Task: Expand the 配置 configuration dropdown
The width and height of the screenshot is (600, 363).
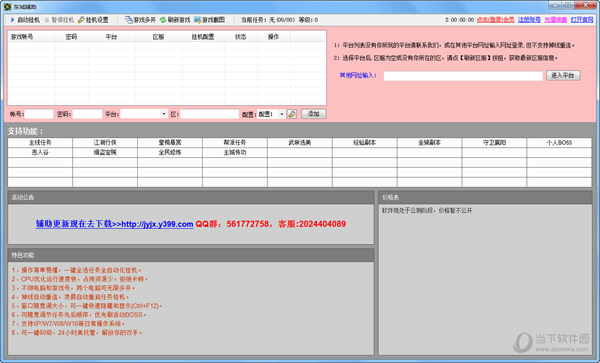Action: click(282, 114)
